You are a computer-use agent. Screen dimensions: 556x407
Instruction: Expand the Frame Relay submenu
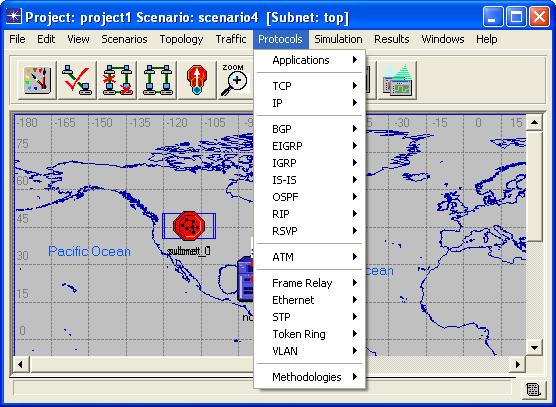tap(310, 283)
